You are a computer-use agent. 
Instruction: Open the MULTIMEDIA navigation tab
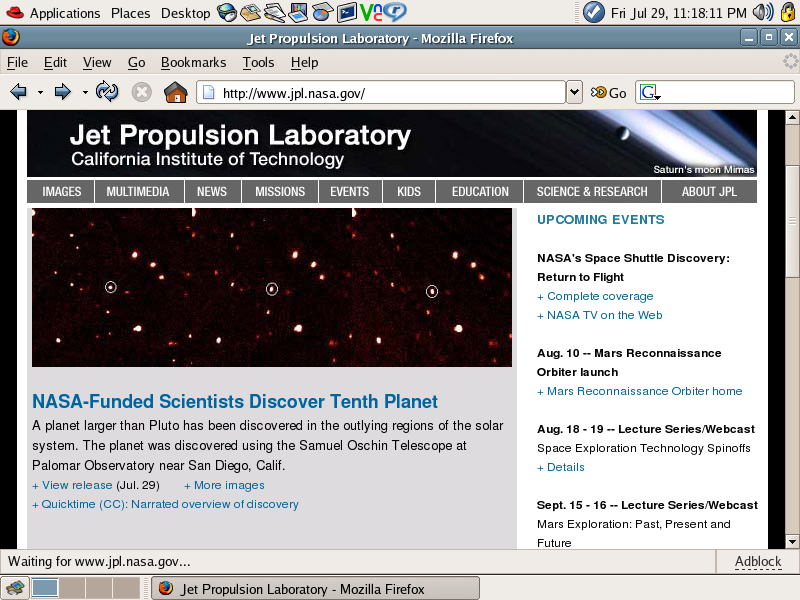[x=138, y=191]
